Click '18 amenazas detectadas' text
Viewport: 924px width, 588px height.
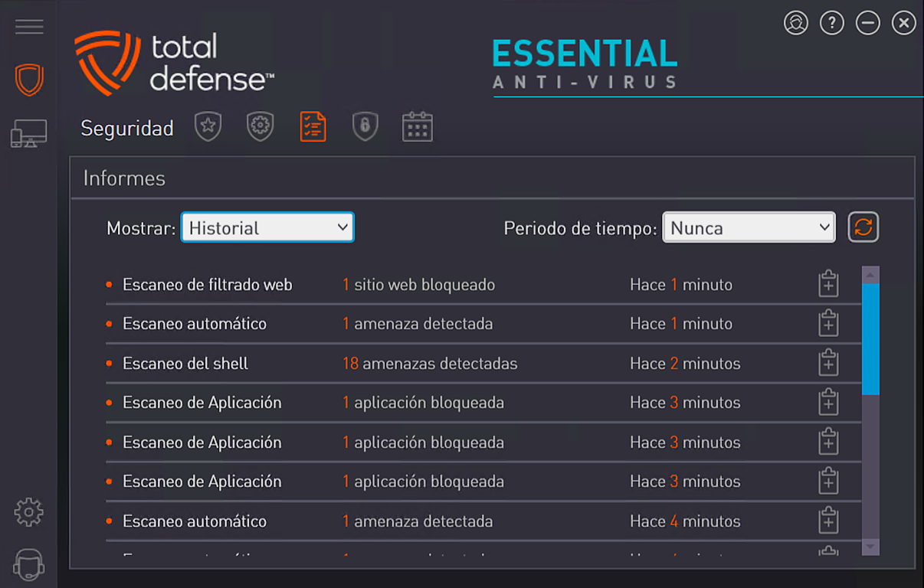pos(430,364)
